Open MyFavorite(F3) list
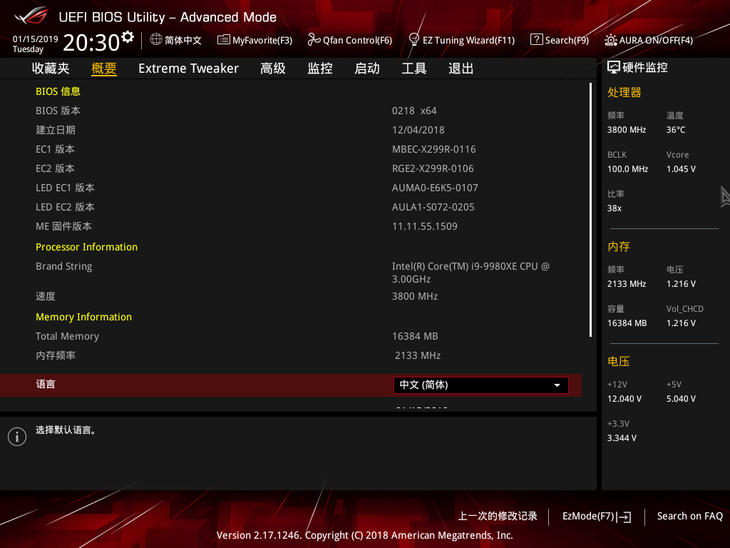730x548 pixels. (255, 40)
